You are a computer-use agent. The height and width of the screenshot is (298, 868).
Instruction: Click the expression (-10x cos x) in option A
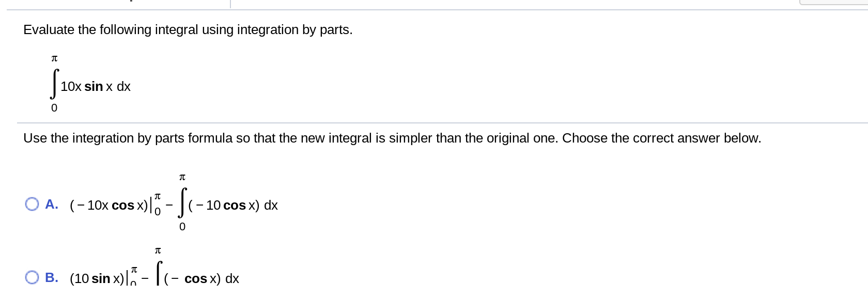tap(109, 205)
